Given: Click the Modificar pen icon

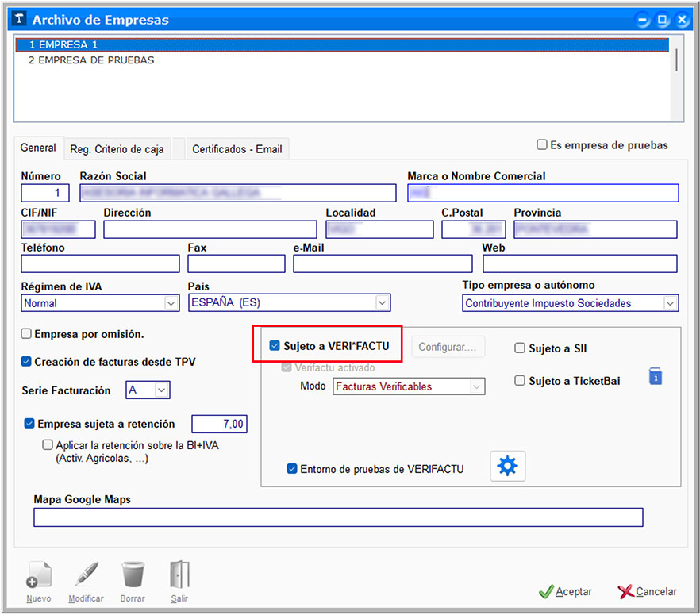Looking at the screenshot, I should 86,575.
